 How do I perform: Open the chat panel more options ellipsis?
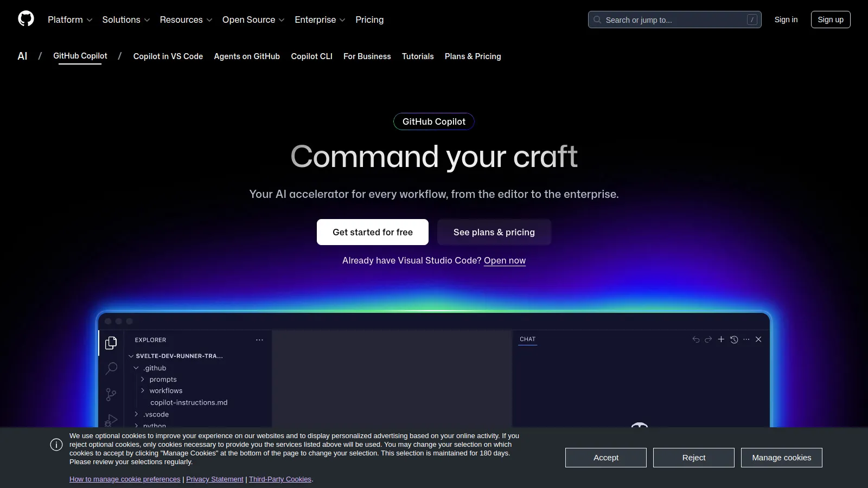click(746, 339)
